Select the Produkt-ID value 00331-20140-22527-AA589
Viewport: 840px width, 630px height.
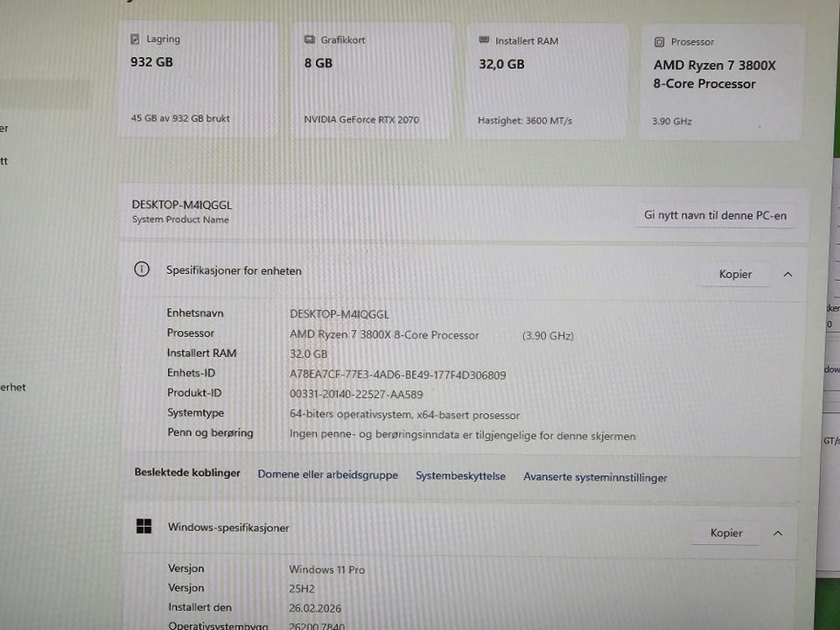(356, 395)
